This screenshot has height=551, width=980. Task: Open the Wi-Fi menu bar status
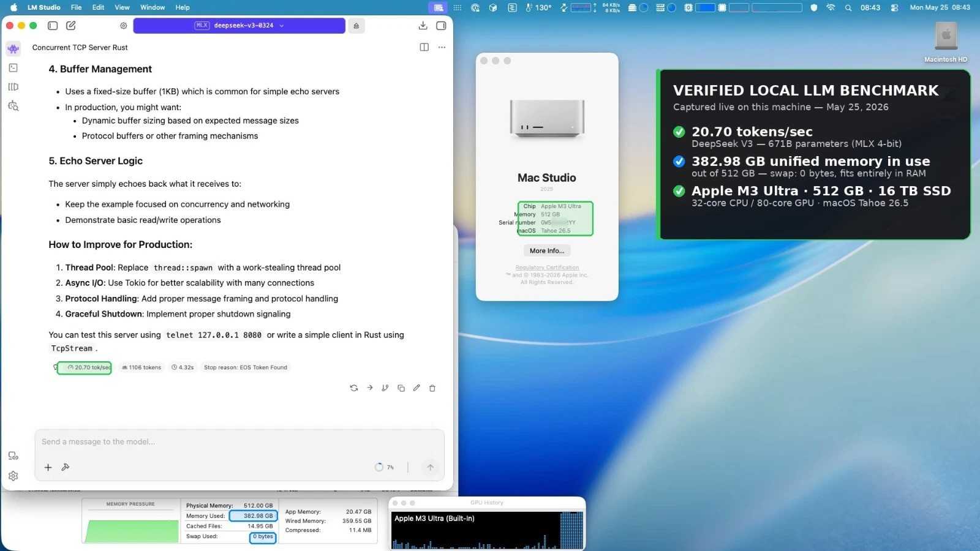click(831, 7)
